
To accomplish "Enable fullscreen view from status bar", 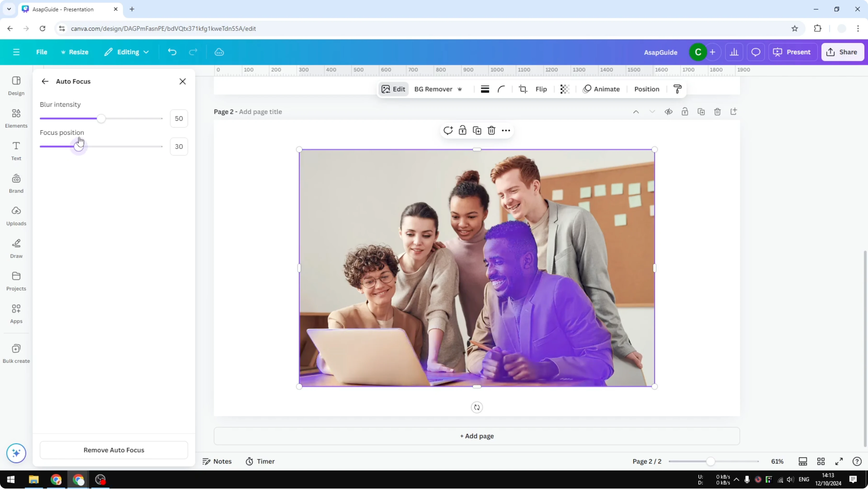I will (x=839, y=461).
